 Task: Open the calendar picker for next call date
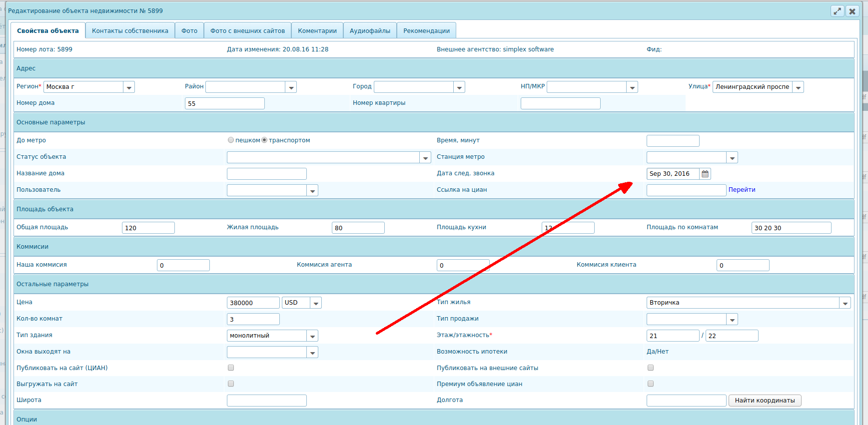(x=705, y=174)
